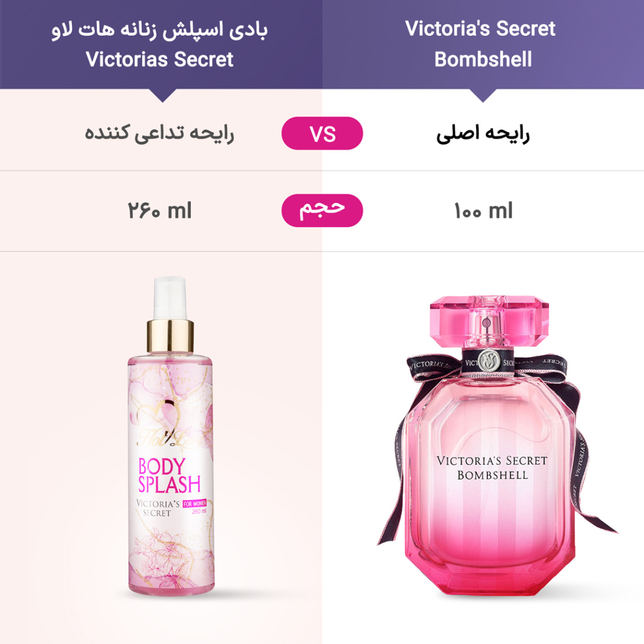The height and width of the screenshot is (644, 644).
Task: Click the ۱۰۰ ml volume text
Action: [x=483, y=211]
